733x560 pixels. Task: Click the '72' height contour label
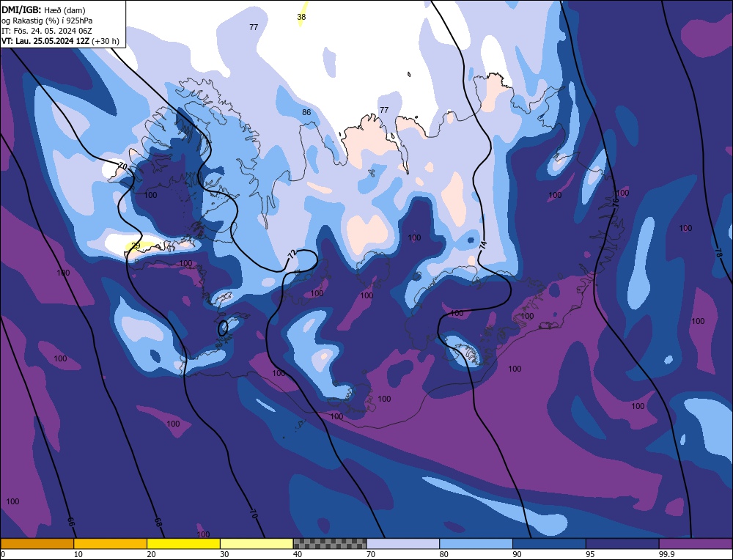tap(292, 254)
